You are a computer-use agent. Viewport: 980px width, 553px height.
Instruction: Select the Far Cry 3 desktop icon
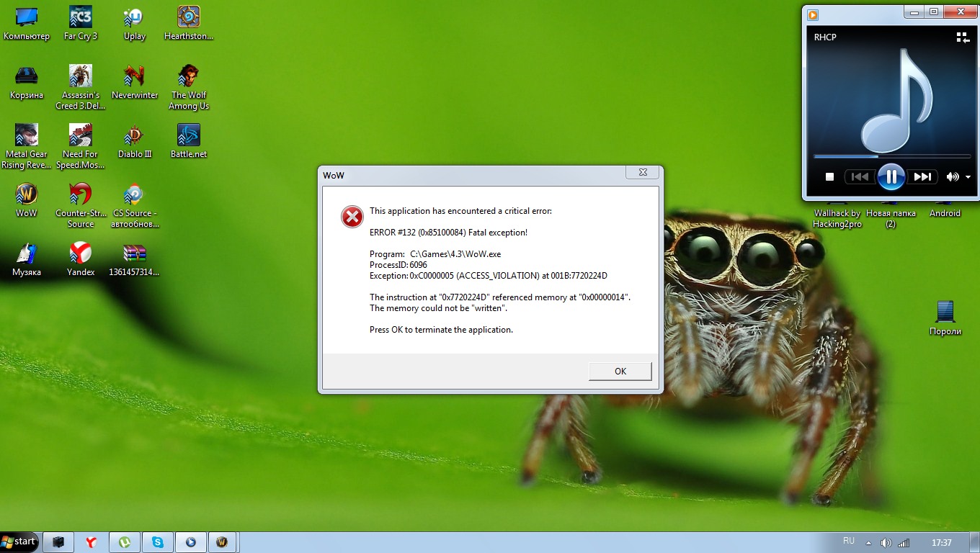point(81,24)
